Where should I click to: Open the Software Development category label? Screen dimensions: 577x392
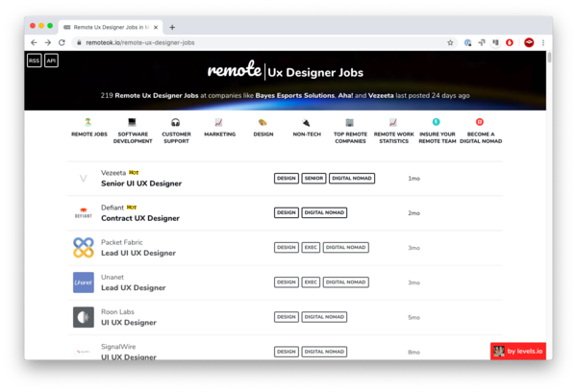[133, 137]
